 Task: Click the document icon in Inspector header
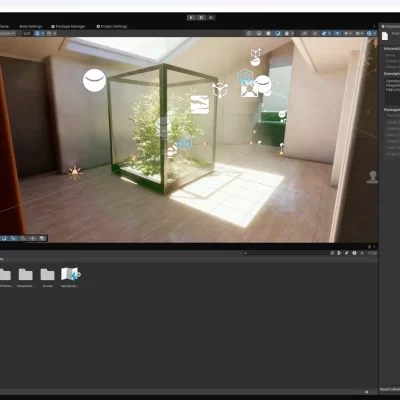[385, 36]
